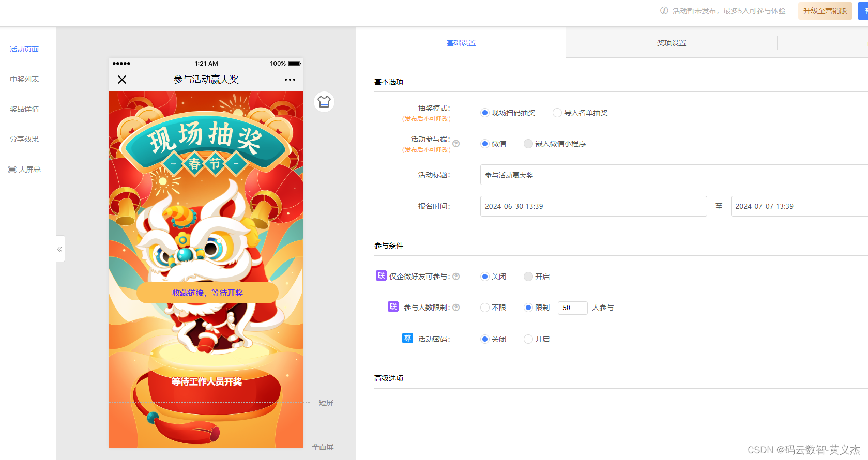Click the skin/theme shirt icon beside phone preview
The width and height of the screenshot is (868, 460).
324,102
